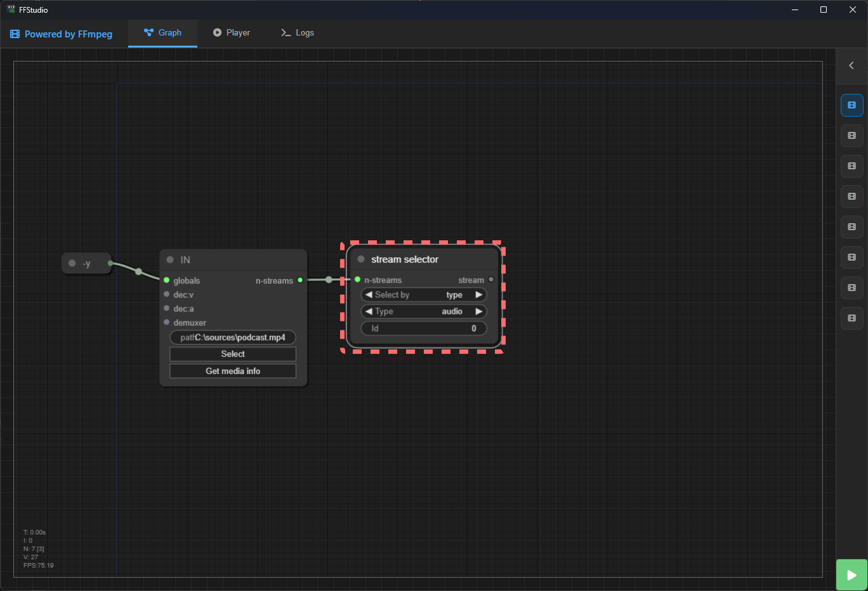Click the link midpoint between -y and IN
Image resolution: width=868 pixels, height=591 pixels.
[138, 271]
